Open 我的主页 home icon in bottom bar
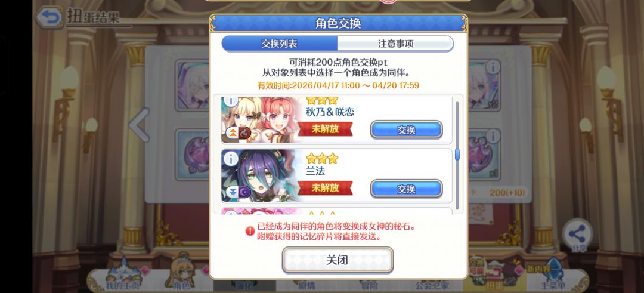644x293 pixels. tap(122, 275)
